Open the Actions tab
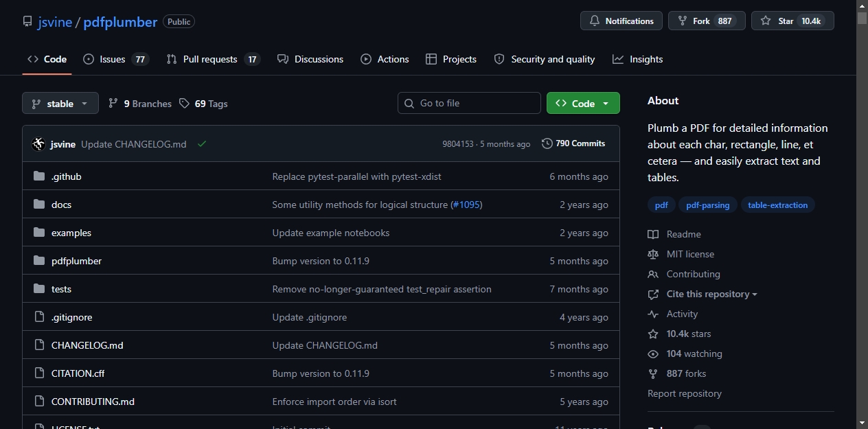 (385, 59)
